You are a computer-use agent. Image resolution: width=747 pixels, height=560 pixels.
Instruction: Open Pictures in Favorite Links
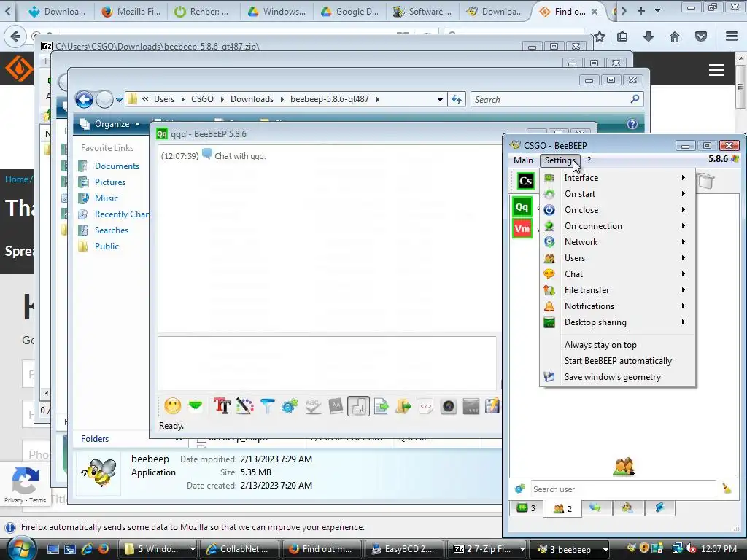110,182
